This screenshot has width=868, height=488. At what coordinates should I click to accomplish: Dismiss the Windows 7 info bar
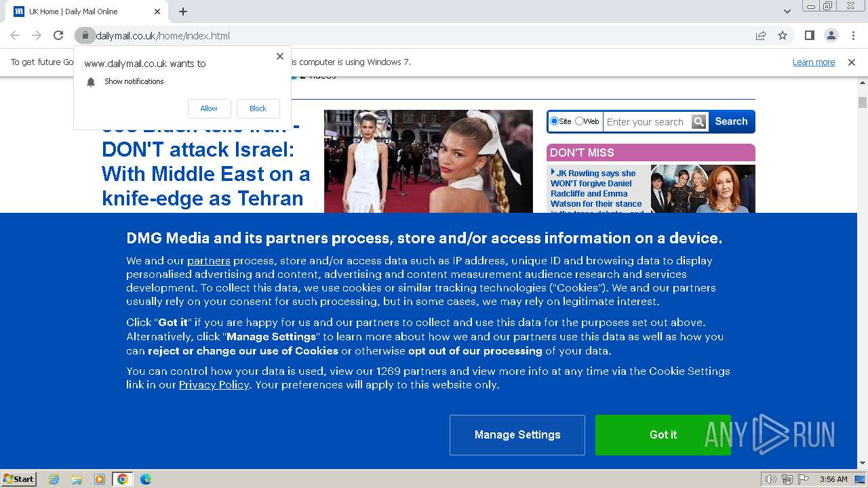852,62
